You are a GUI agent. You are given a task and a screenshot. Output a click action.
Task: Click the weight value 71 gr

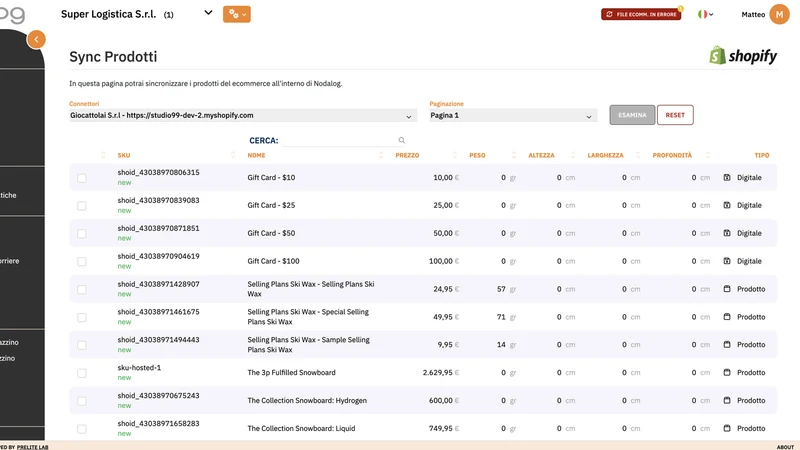coord(506,317)
